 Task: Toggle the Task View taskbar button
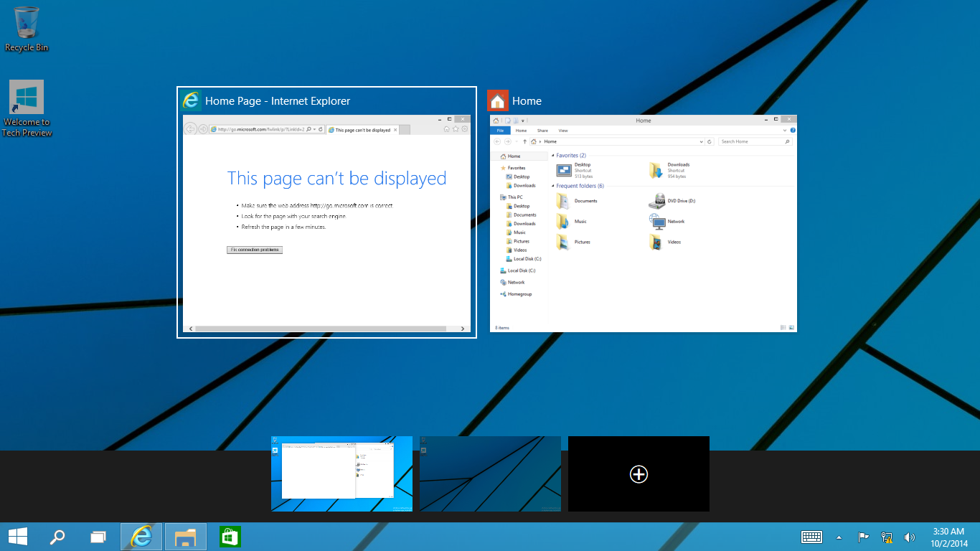pyautogui.click(x=98, y=537)
